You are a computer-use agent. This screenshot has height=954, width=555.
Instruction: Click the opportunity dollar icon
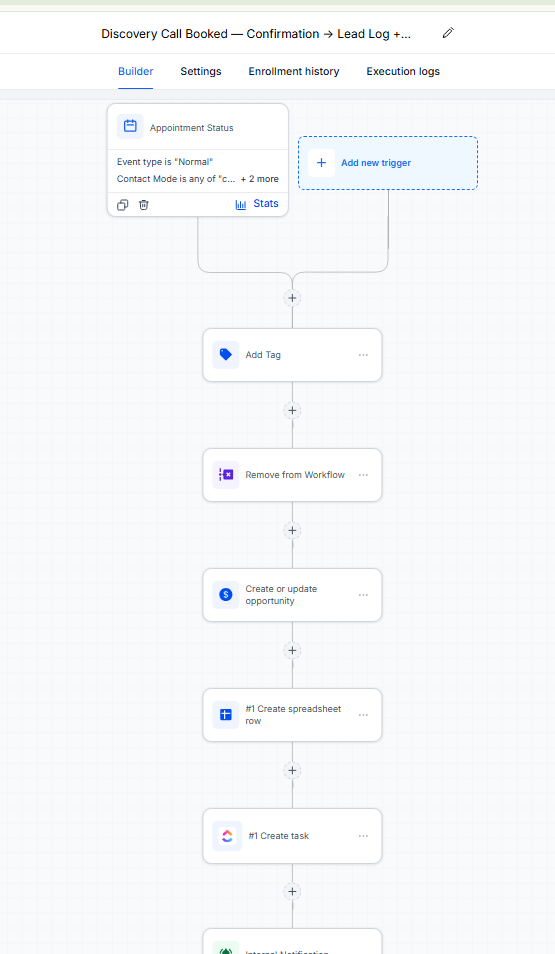click(226, 594)
